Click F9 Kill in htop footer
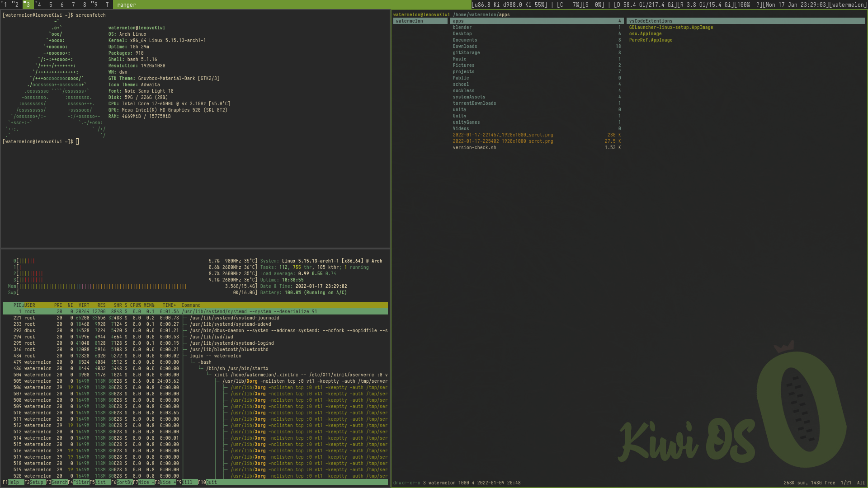 pyautogui.click(x=187, y=483)
